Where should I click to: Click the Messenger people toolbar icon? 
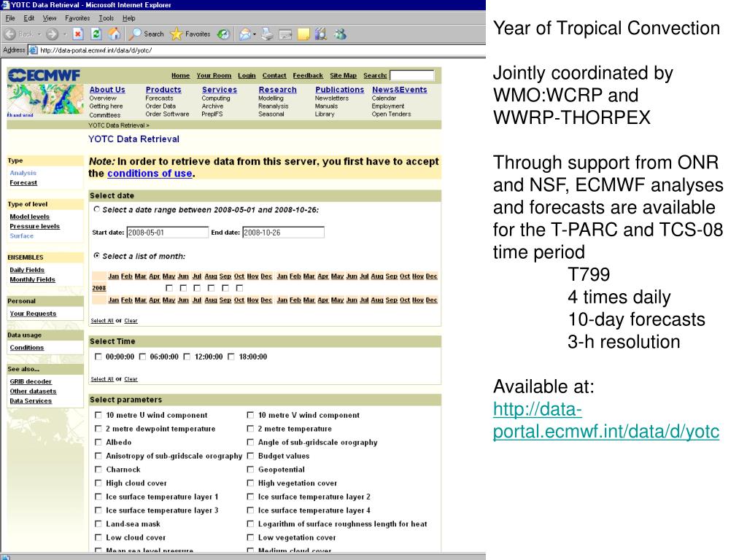[x=340, y=34]
